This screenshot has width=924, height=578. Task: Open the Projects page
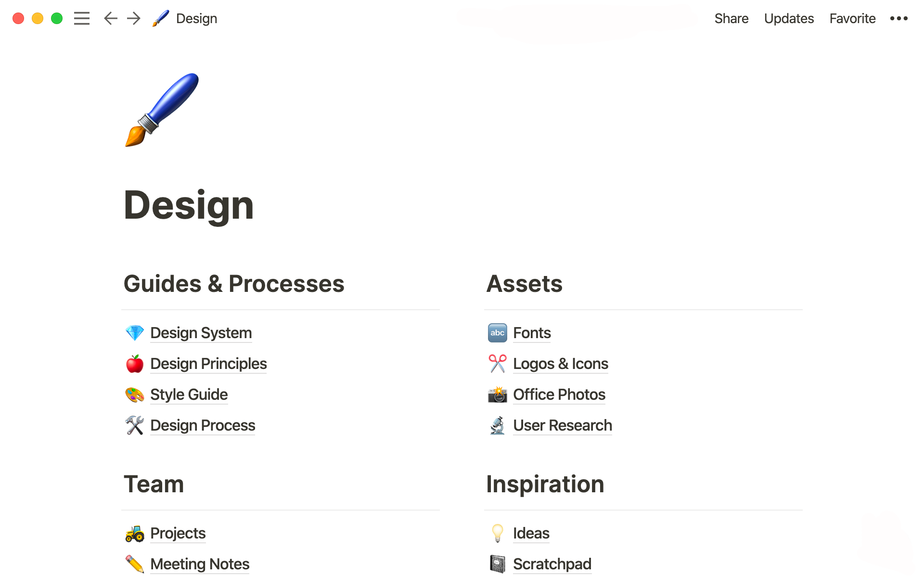point(178,533)
